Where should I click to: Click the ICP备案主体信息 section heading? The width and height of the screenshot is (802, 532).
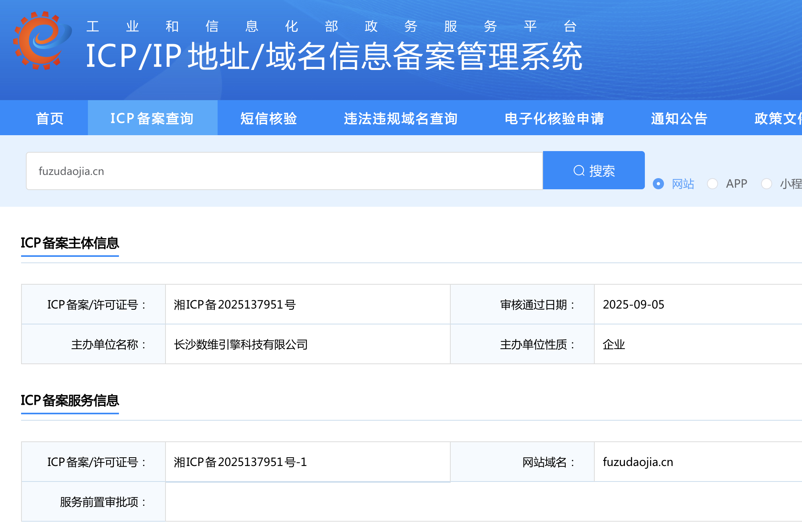[70, 243]
